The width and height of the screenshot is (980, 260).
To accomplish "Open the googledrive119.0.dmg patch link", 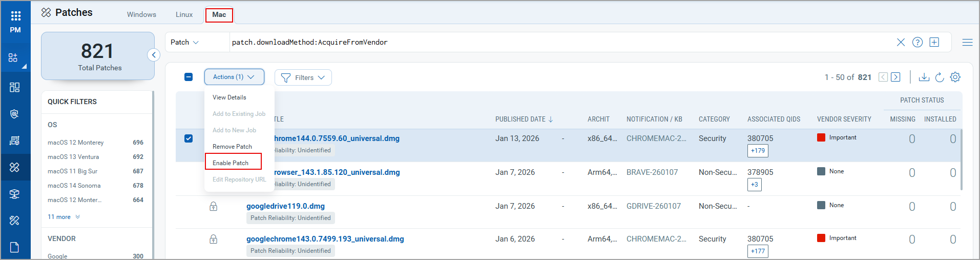I will (285, 206).
